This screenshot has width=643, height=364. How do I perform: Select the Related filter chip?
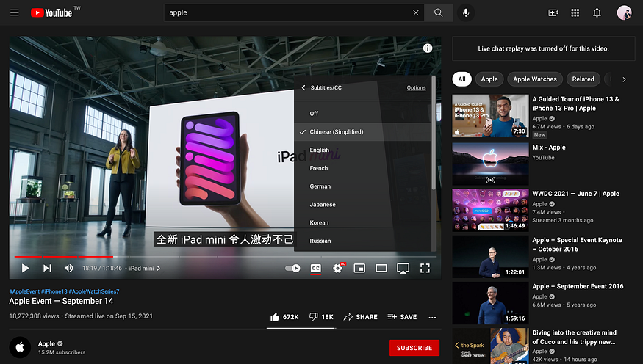click(x=583, y=79)
